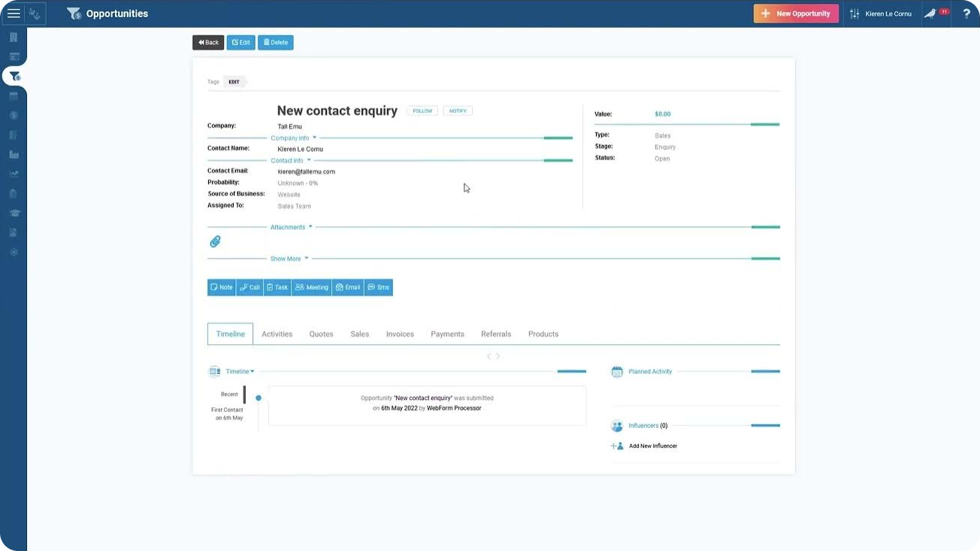Toggle the Notify button
980x551 pixels.
click(x=458, y=111)
